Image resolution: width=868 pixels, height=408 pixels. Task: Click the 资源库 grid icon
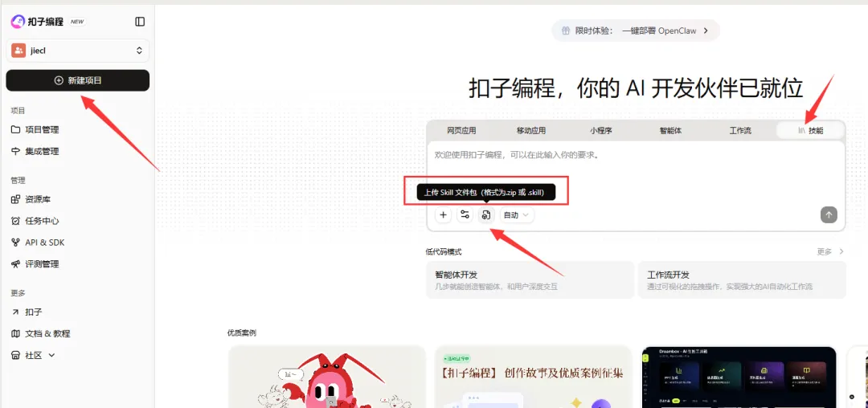point(15,199)
